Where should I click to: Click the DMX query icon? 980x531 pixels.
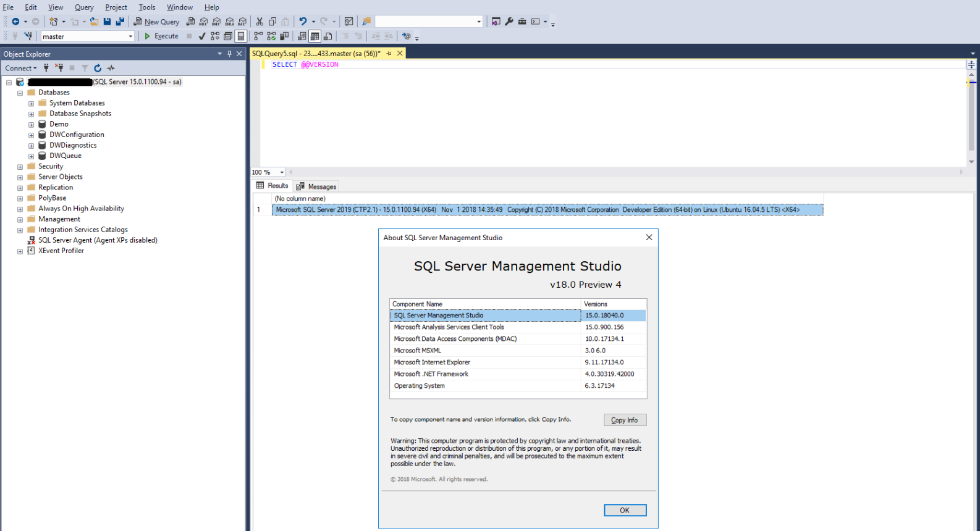[216, 22]
